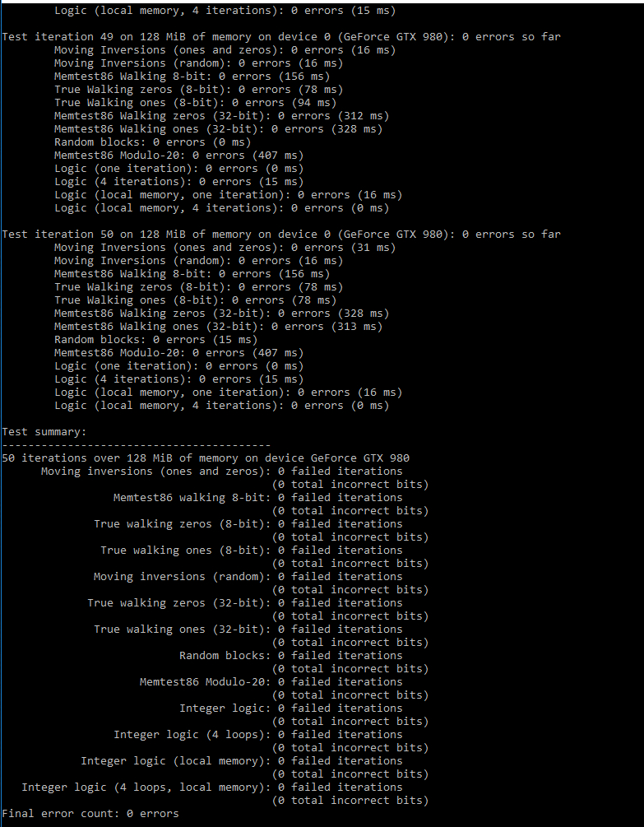Viewport: 644px width, 827px height.
Task: Select iteration 49's 'Moving Inversions (random)' line
Action: tap(199, 63)
